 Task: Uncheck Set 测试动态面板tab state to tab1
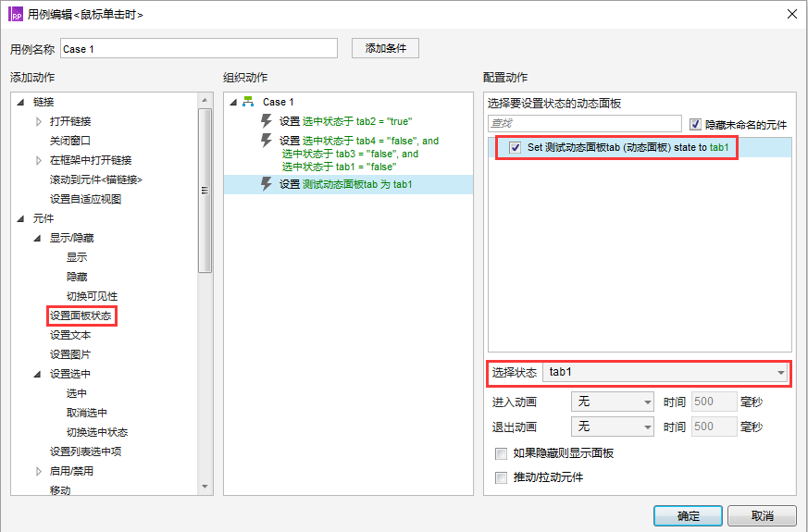click(515, 147)
